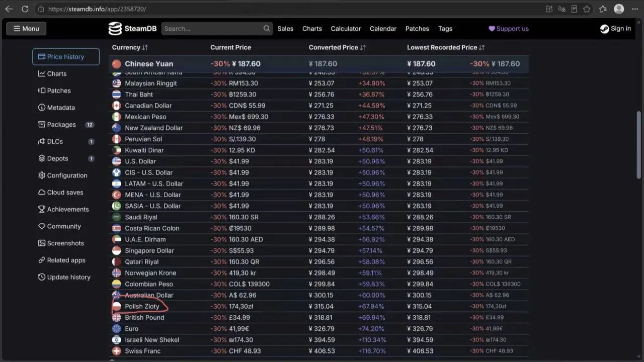Select Price history sidebar tab
The height and width of the screenshot is (362, 644).
tap(66, 57)
